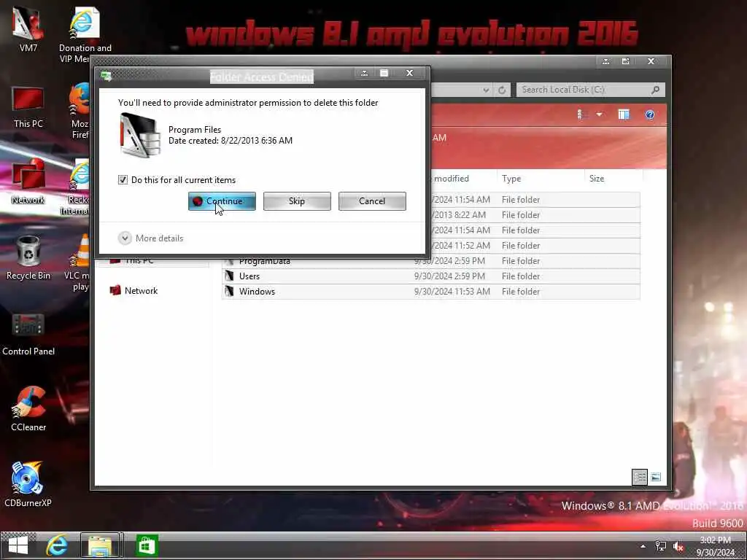Open Mozilla Firefox desktop icon
The width and height of the screenshot is (747, 560).
[x=80, y=112]
